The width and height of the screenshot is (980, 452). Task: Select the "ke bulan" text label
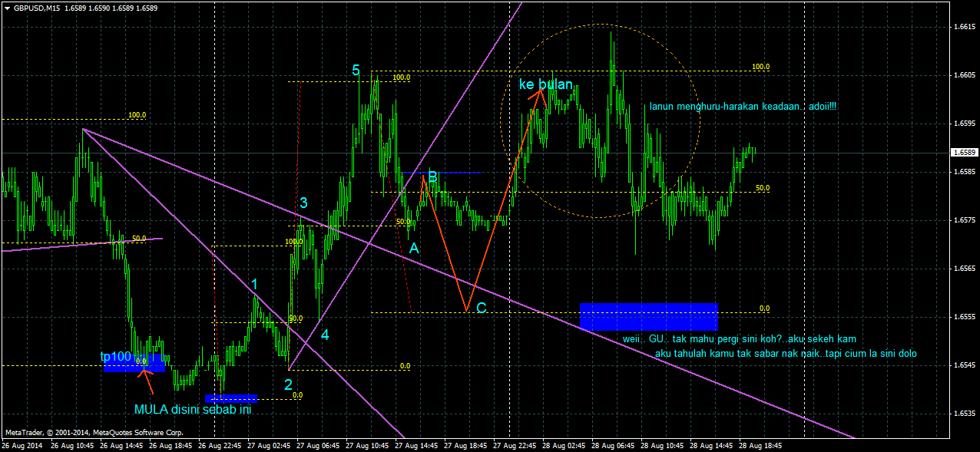(545, 84)
